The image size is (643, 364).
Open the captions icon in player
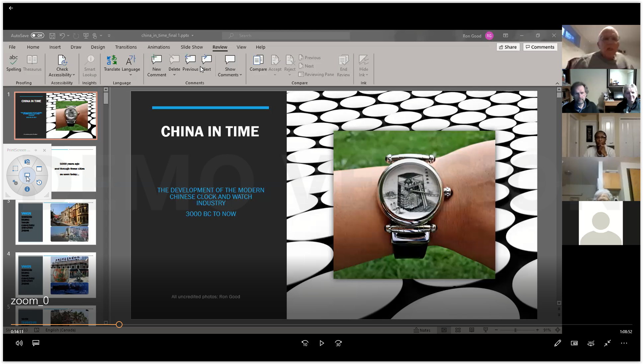pos(36,343)
